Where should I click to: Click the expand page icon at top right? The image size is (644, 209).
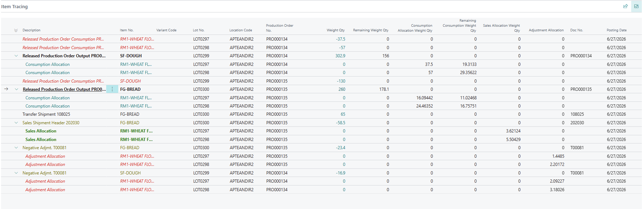point(636,6)
